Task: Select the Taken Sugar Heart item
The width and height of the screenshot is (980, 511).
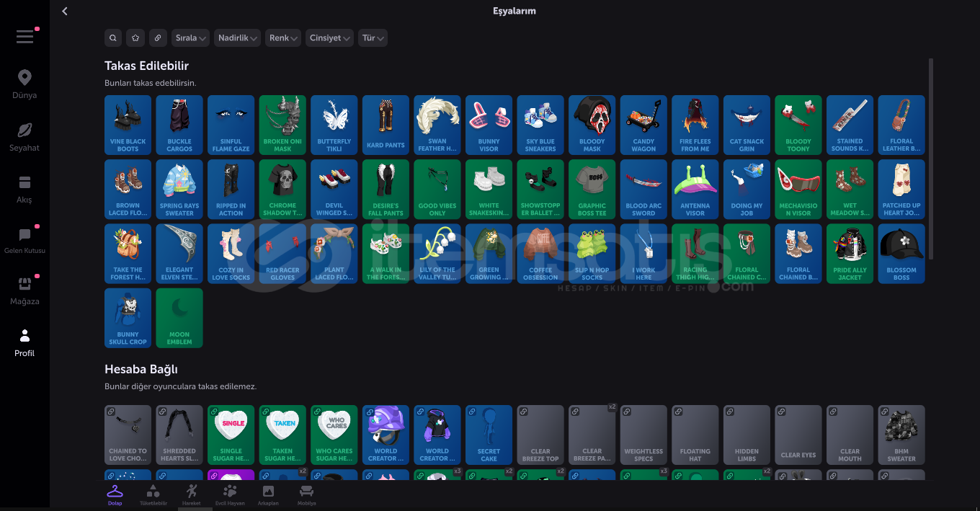Action: (282, 435)
